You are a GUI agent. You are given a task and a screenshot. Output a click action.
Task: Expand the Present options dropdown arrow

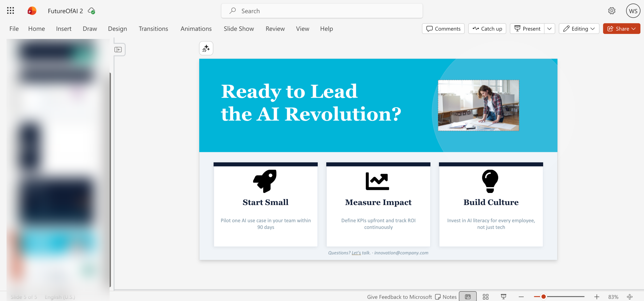click(x=549, y=29)
